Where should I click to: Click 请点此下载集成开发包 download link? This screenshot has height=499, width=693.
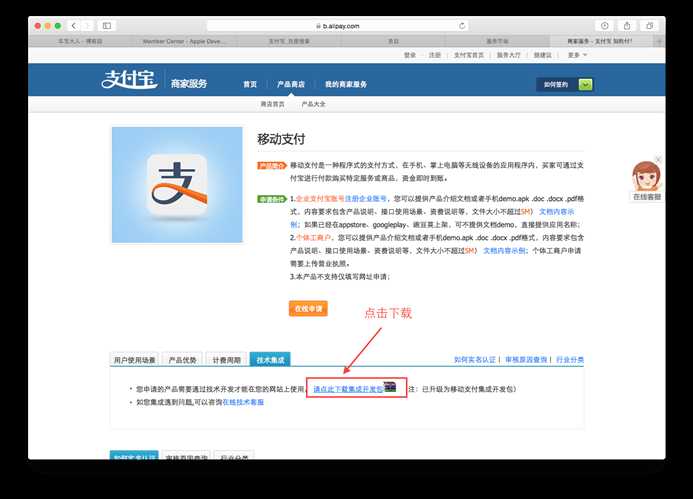[x=348, y=389]
